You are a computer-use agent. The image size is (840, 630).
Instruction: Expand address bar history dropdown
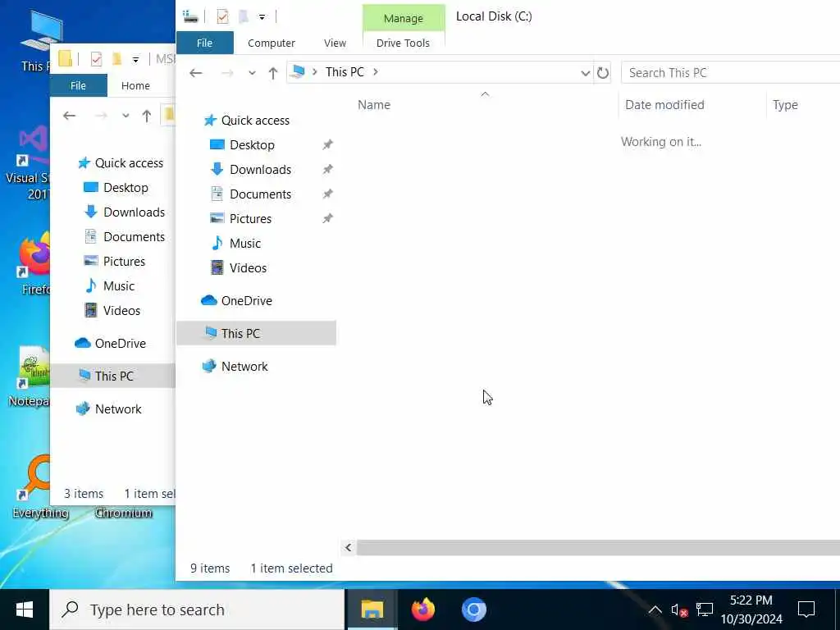pos(585,73)
